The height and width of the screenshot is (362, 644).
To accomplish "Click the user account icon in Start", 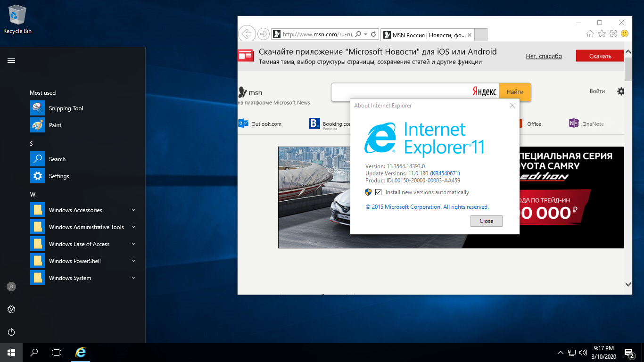I will coord(11,287).
